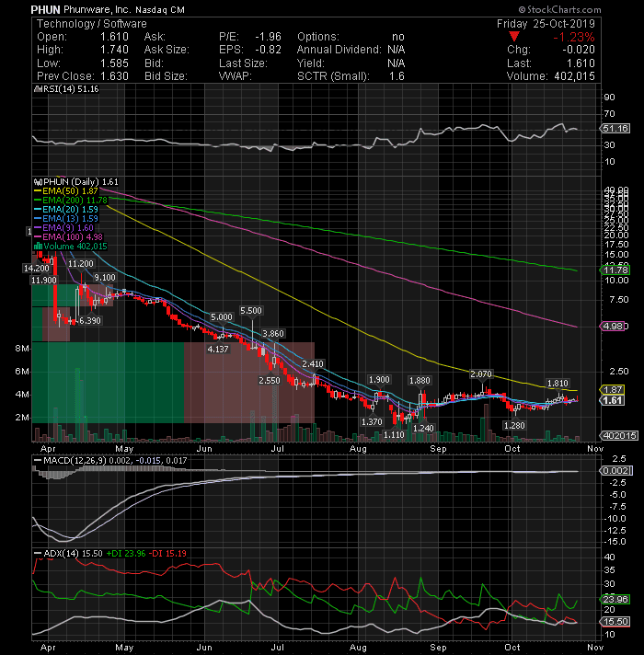644x655 pixels.
Task: Click the Technology / Software sector label
Action: [x=92, y=24]
